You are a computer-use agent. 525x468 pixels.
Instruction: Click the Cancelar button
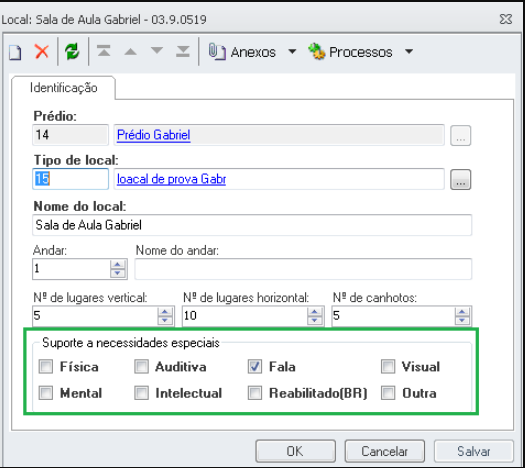click(x=385, y=451)
